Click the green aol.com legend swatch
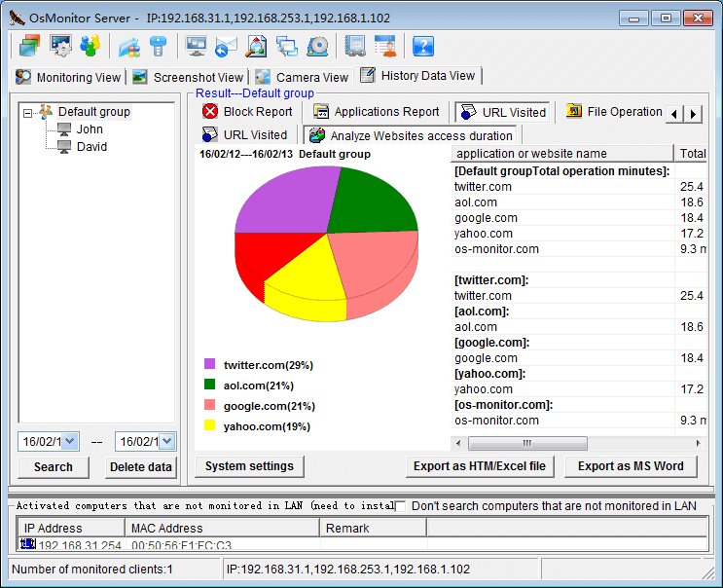 [x=209, y=385]
